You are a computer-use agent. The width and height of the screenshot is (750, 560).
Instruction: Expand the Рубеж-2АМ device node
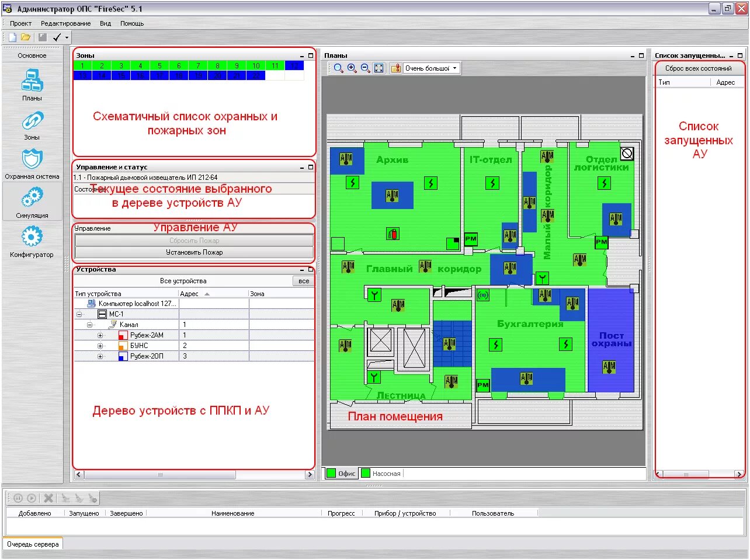click(x=100, y=335)
